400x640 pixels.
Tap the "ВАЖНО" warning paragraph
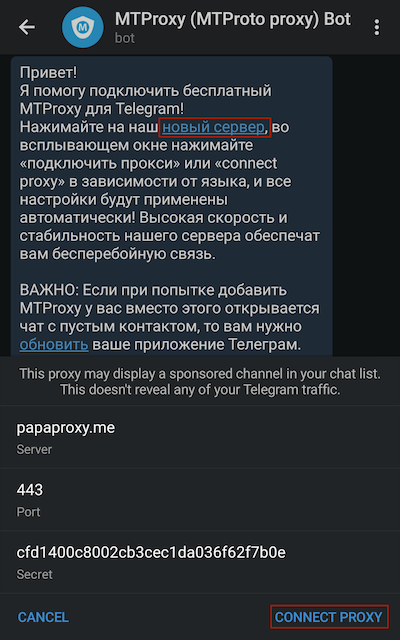[169, 318]
